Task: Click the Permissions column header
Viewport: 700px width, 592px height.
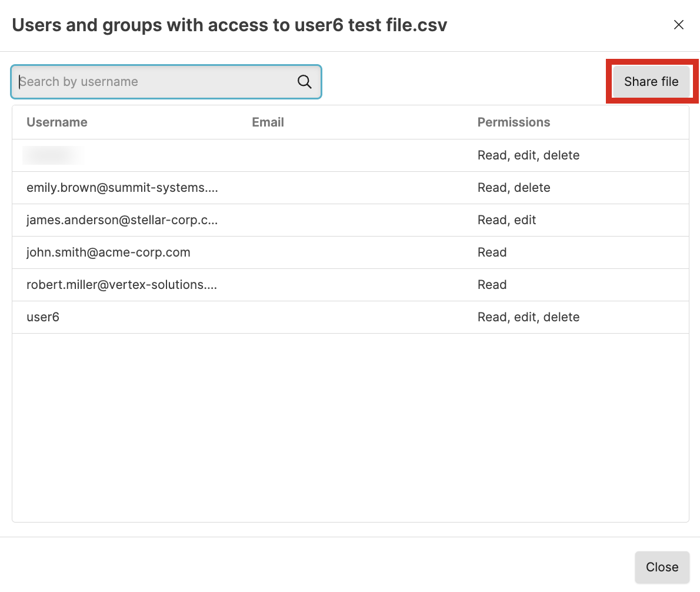Action: (x=514, y=122)
